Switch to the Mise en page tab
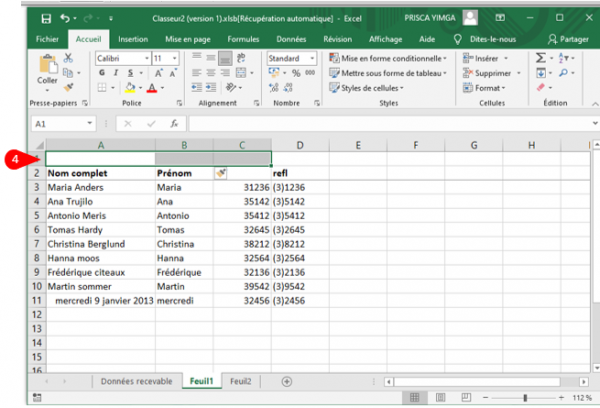This screenshot has width=600, height=408. [188, 39]
